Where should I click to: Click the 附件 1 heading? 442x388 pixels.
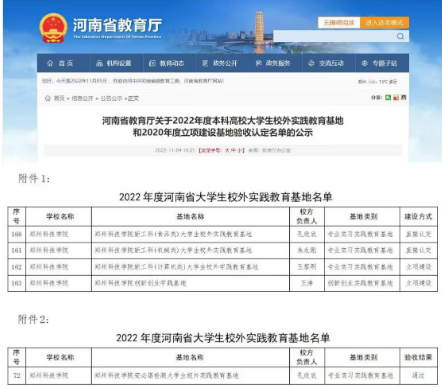coord(34,179)
